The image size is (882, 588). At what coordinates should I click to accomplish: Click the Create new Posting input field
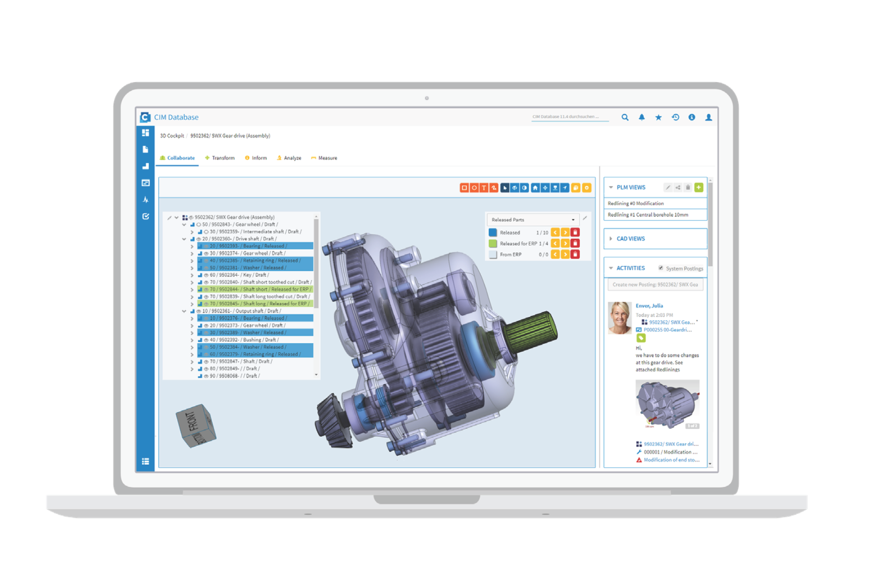655,285
